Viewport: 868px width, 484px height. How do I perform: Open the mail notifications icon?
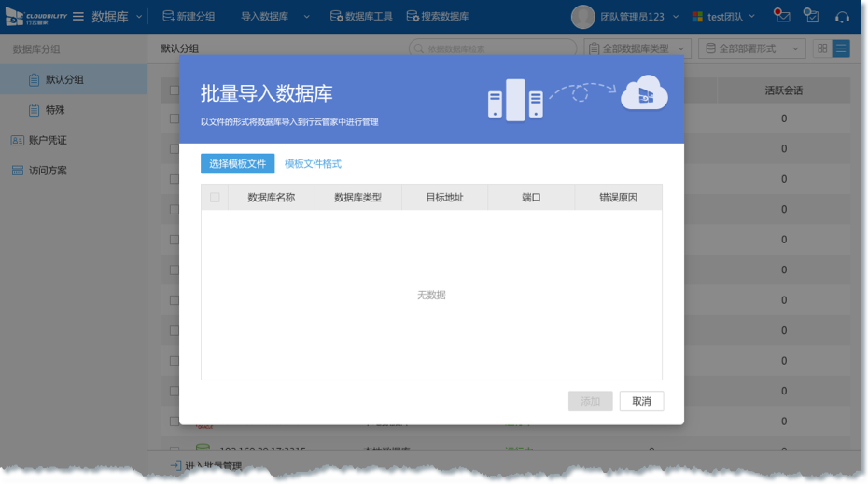(782, 17)
